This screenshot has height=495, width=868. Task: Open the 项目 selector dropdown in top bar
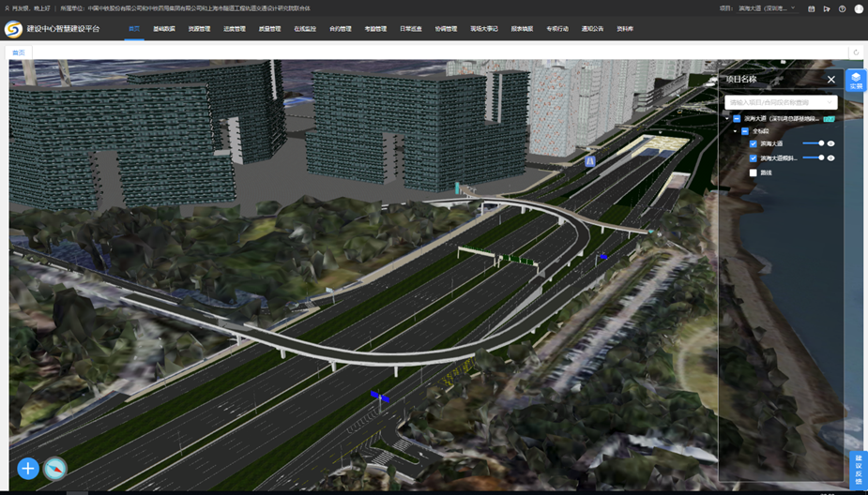[768, 8]
